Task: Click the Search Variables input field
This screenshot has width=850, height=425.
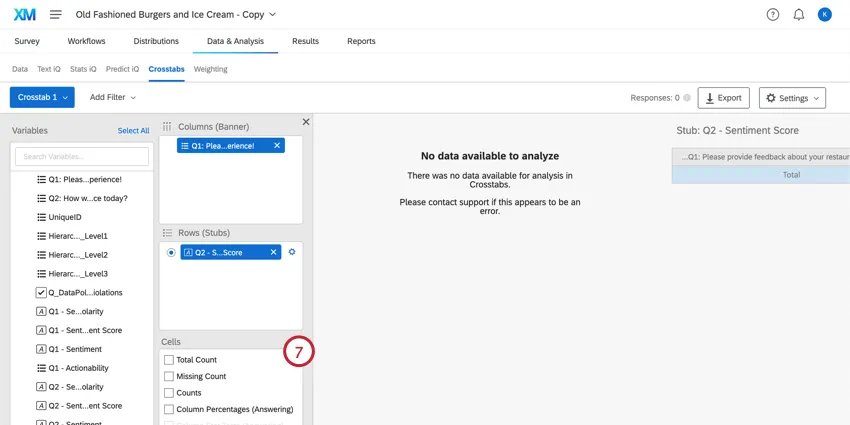Action: point(82,157)
